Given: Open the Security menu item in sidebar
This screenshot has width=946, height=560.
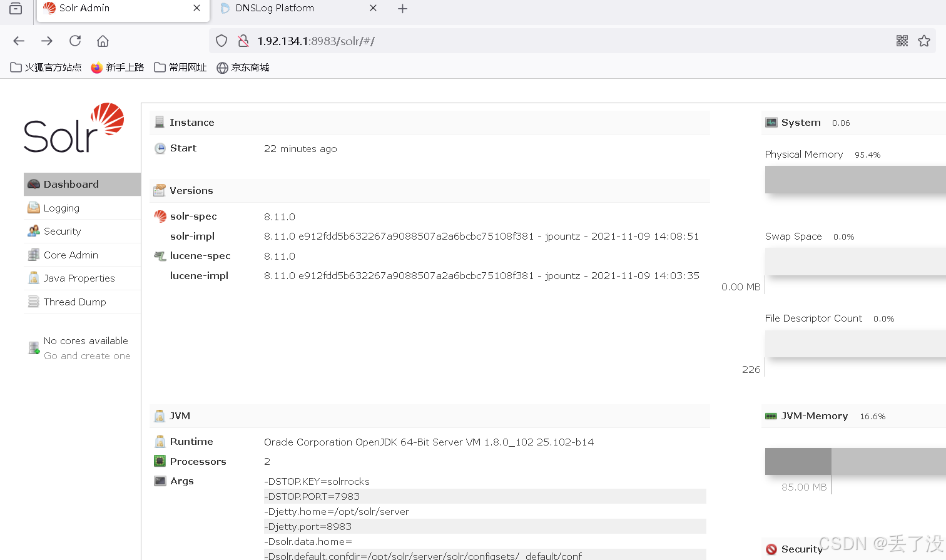Looking at the screenshot, I should 82,231.
